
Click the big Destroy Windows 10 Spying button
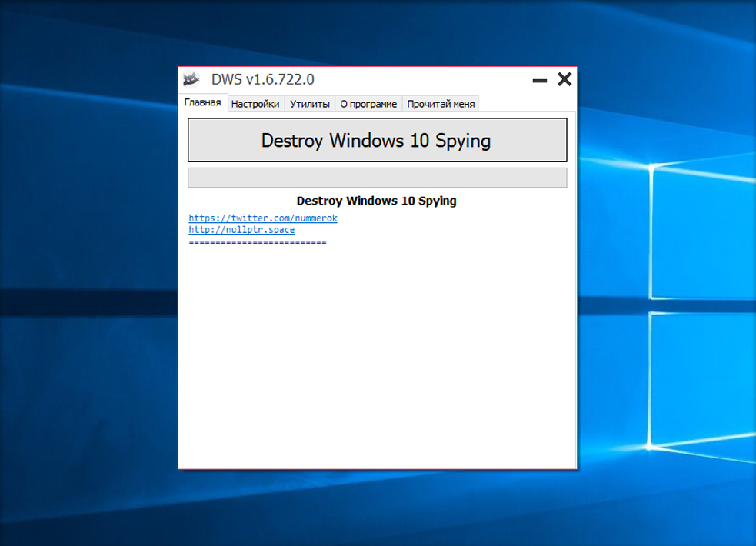click(x=378, y=140)
